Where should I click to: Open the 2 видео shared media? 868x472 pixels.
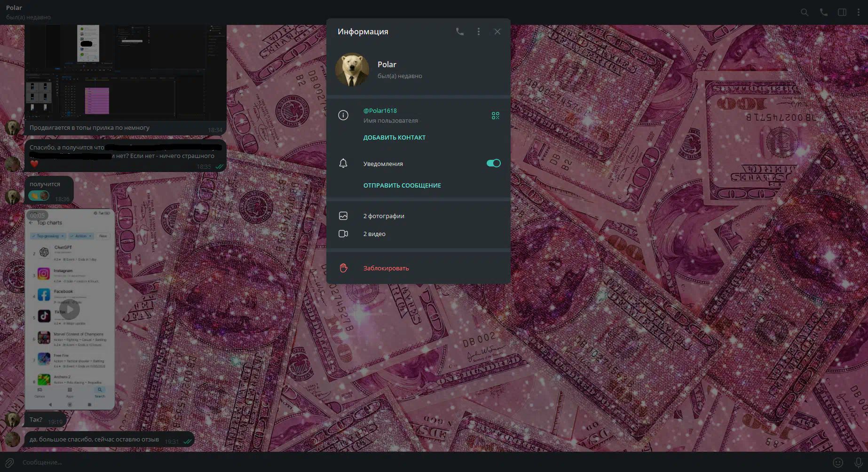tap(374, 234)
